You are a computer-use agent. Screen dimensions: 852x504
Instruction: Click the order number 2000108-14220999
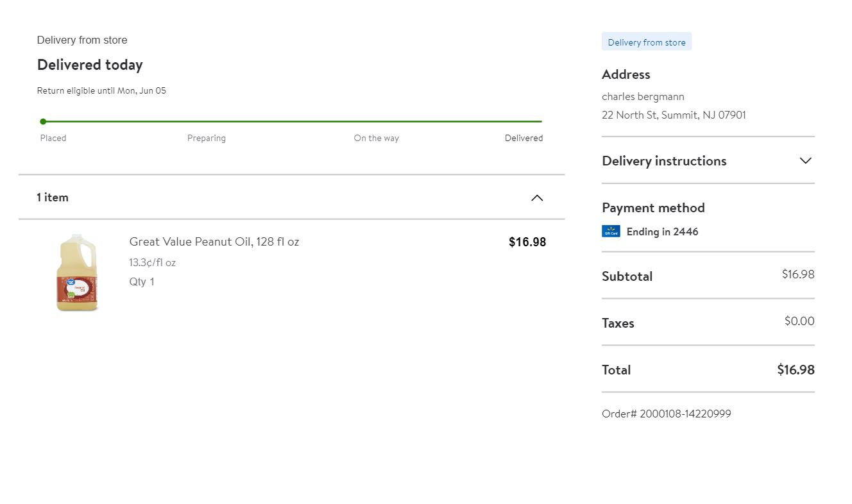[x=666, y=414]
